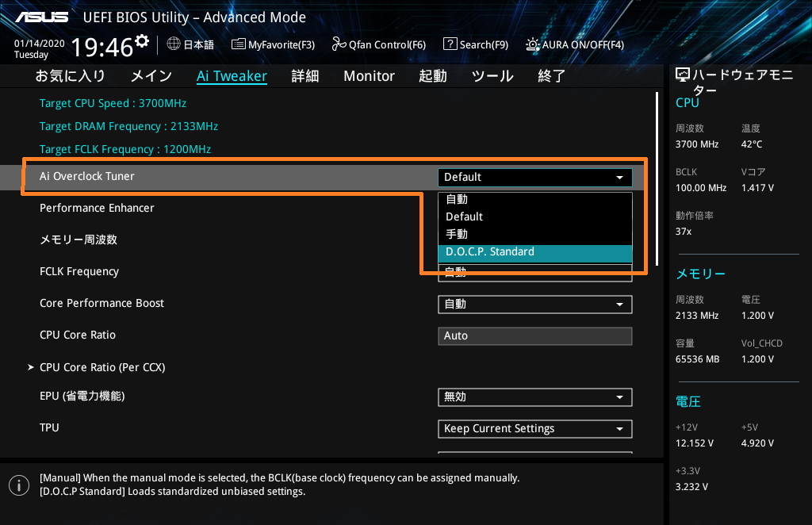Open the 日本語 language selector

[x=190, y=44]
